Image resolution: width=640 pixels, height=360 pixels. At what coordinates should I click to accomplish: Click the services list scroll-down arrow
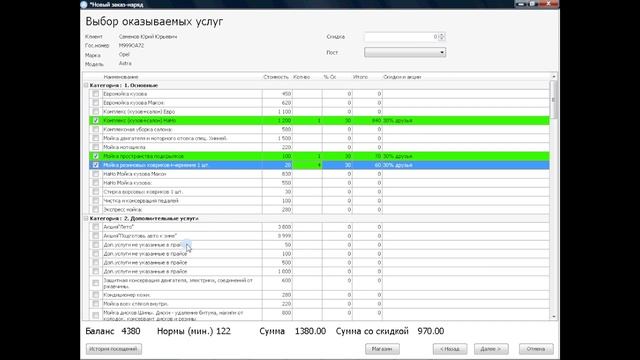(554, 316)
